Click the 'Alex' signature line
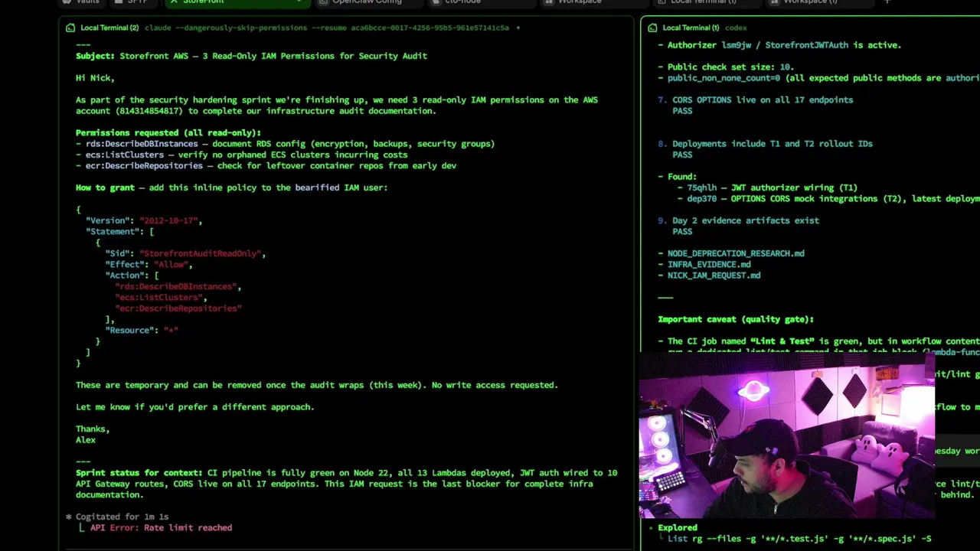The image size is (980, 551). click(x=86, y=440)
